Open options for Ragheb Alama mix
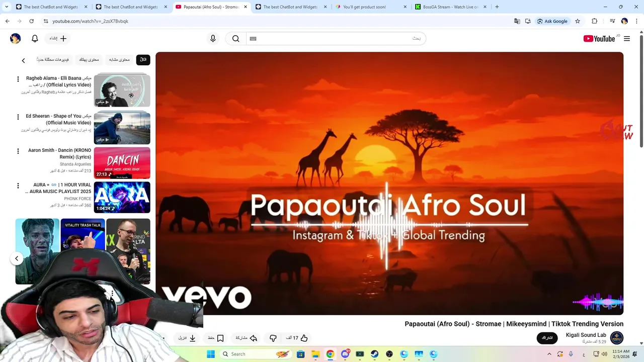644x362 pixels. pyautogui.click(x=18, y=79)
